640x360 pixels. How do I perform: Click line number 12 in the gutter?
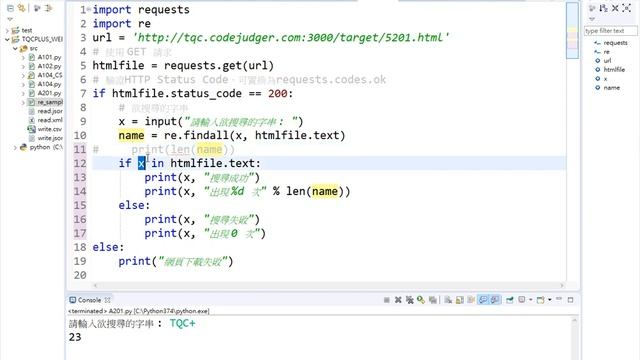(x=80, y=163)
